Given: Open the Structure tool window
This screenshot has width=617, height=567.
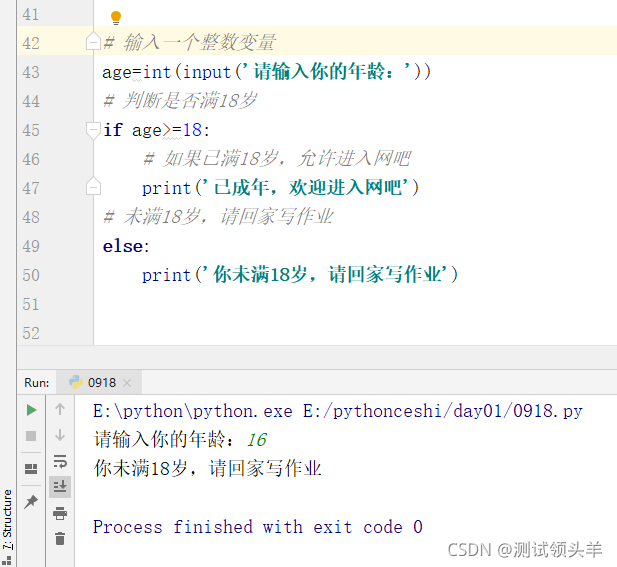Looking at the screenshot, I should tap(7, 526).
